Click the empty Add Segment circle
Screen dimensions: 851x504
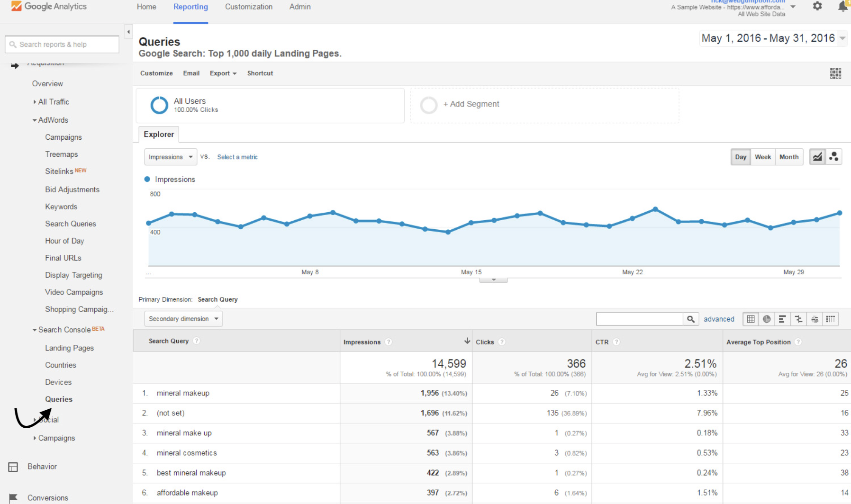[429, 105]
